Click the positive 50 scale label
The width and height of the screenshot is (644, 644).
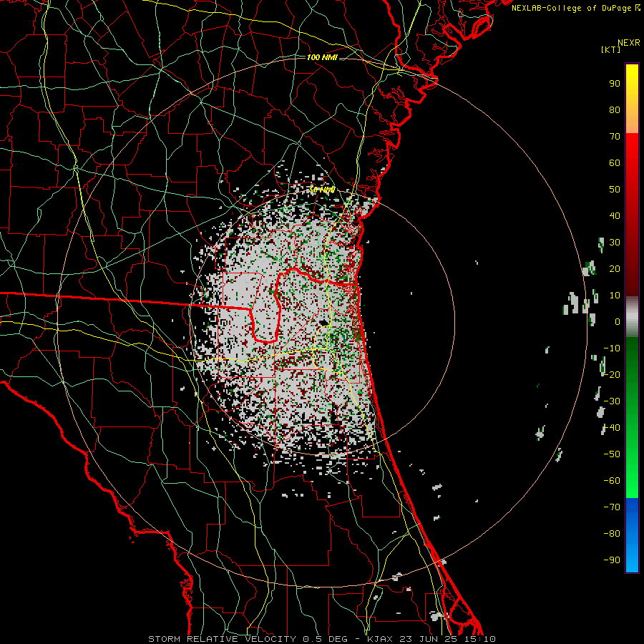[x=615, y=190]
